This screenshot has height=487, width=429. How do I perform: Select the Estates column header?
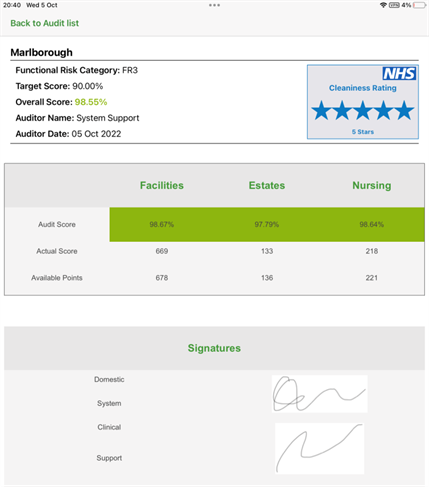click(x=267, y=185)
